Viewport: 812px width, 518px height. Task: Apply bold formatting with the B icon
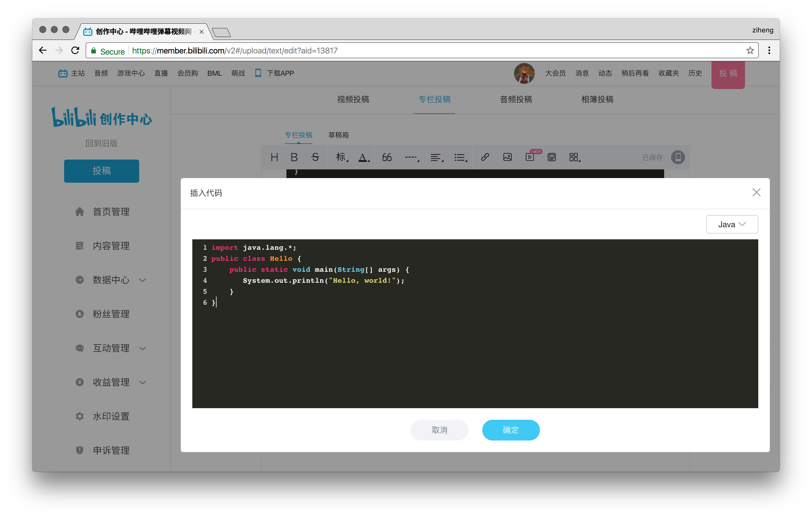click(x=294, y=157)
